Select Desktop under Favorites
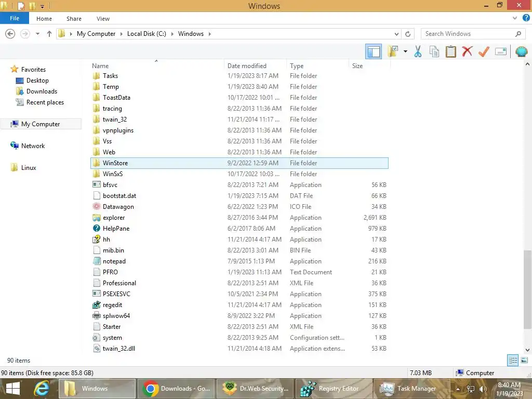Viewport: 532px width, 399px height. tap(37, 81)
